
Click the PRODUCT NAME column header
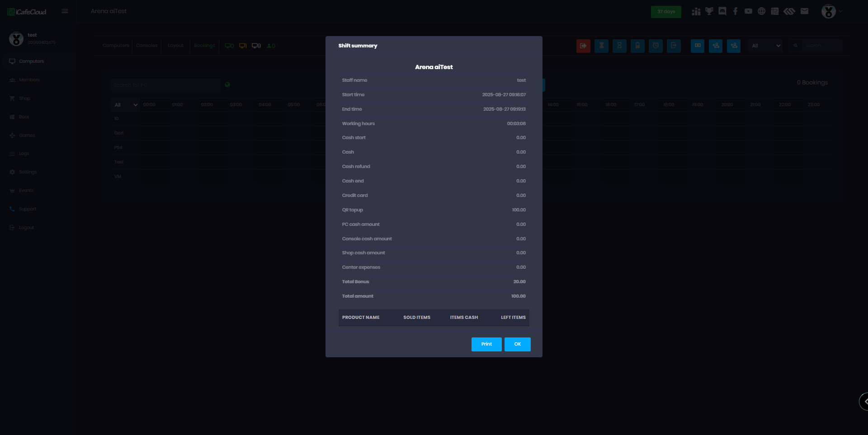361,318
